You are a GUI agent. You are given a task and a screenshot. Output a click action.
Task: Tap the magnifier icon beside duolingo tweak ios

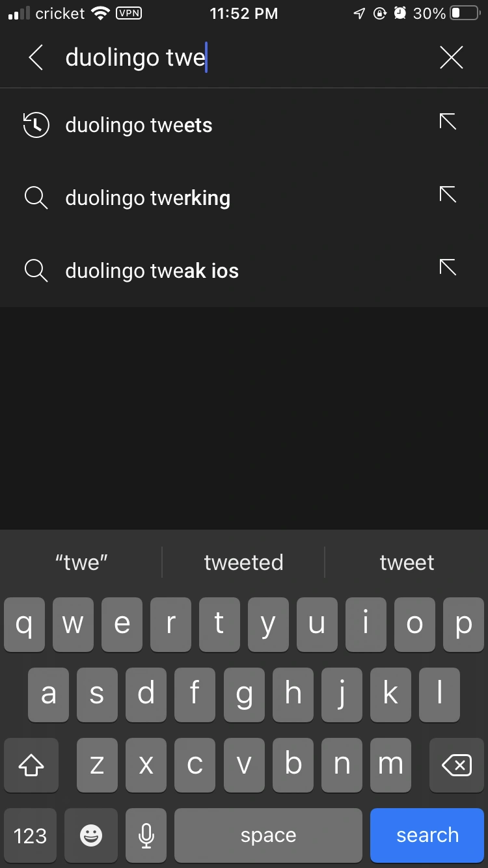point(36,271)
